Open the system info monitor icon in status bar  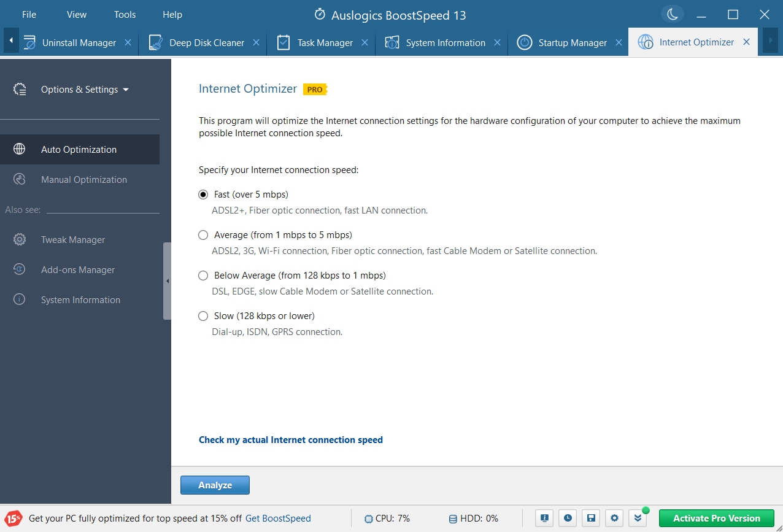click(x=544, y=518)
